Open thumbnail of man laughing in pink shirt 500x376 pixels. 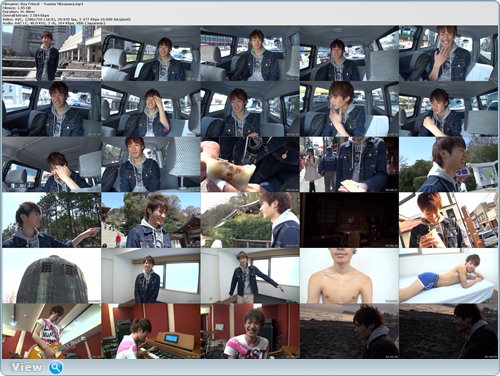pos(250,331)
